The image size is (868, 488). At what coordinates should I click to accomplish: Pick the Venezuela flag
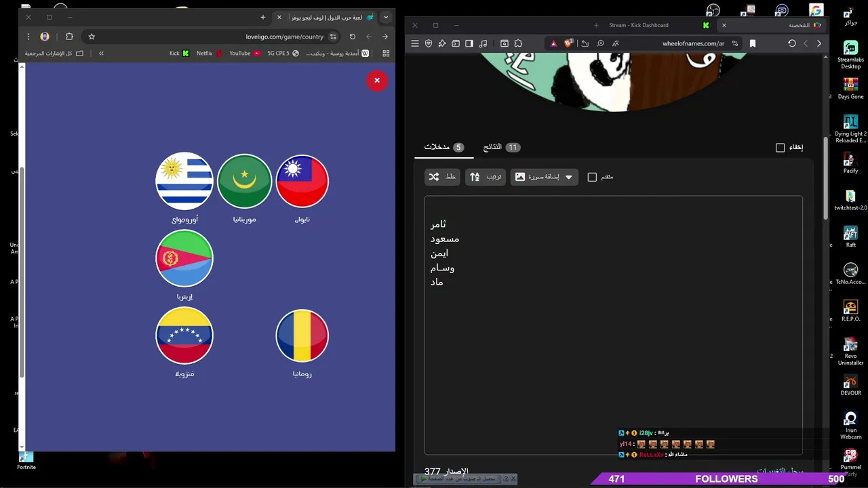(x=184, y=335)
